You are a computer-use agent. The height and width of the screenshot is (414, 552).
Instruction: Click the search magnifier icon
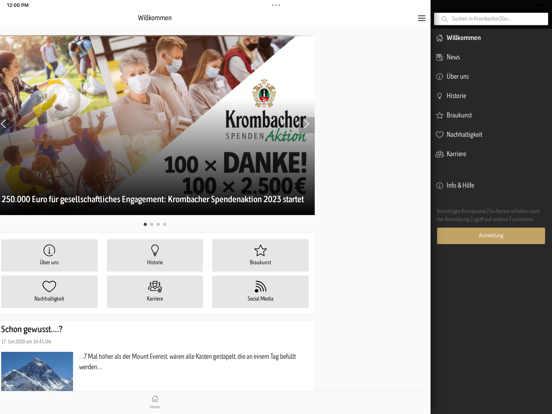444,19
